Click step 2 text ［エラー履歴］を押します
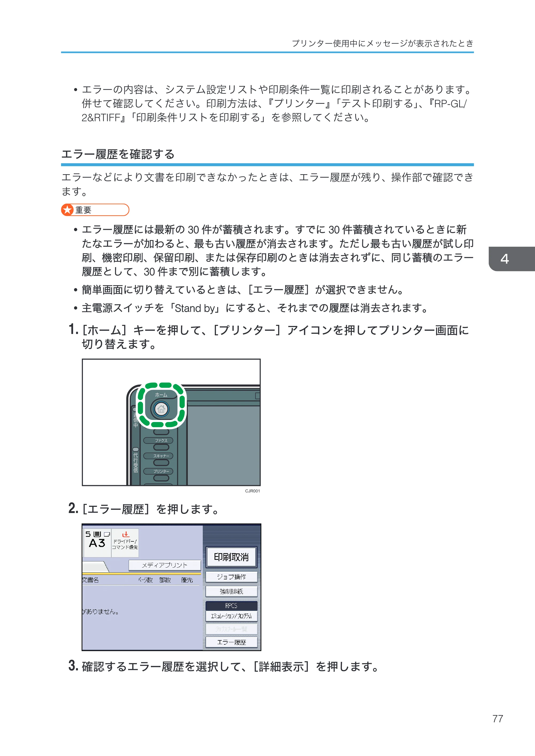The width and height of the screenshot is (535, 756). click(x=150, y=509)
